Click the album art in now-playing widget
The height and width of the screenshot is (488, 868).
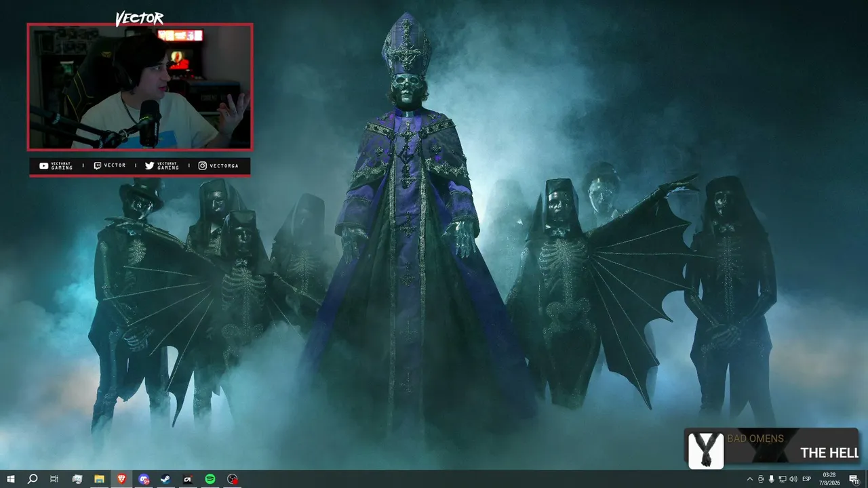click(x=706, y=451)
